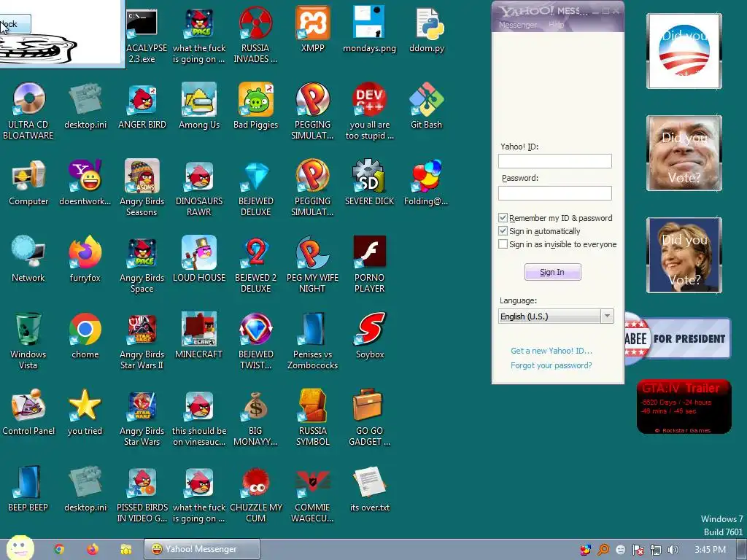Open the volume speaker tray icon

[x=673, y=550]
